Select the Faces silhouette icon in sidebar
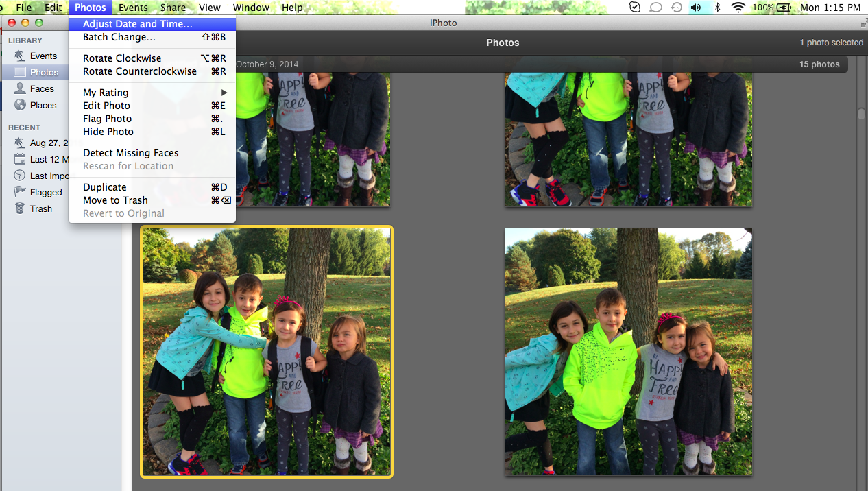 19,88
